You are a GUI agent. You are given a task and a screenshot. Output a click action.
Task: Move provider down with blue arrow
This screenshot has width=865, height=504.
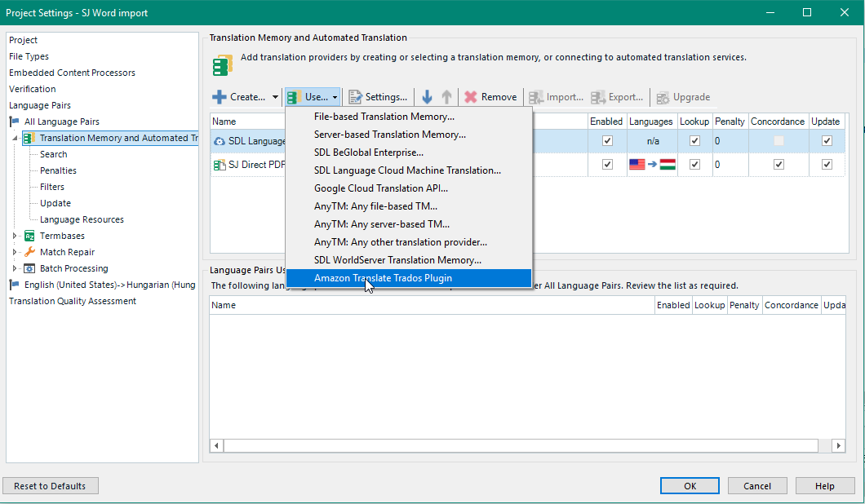pos(427,97)
